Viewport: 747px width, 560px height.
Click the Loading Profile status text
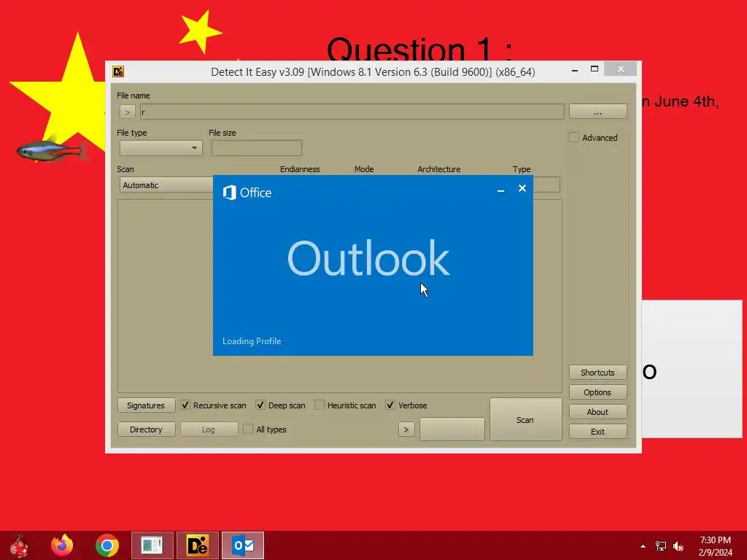pos(252,341)
